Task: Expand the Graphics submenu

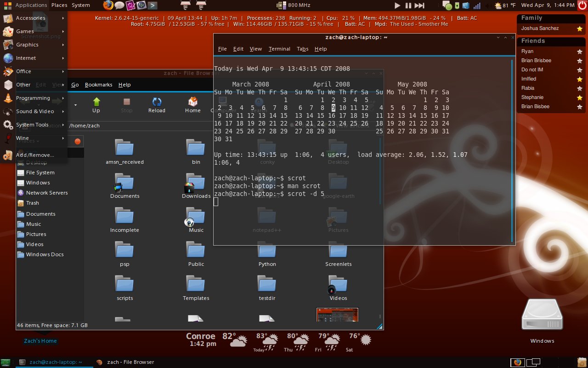Action: [34, 45]
